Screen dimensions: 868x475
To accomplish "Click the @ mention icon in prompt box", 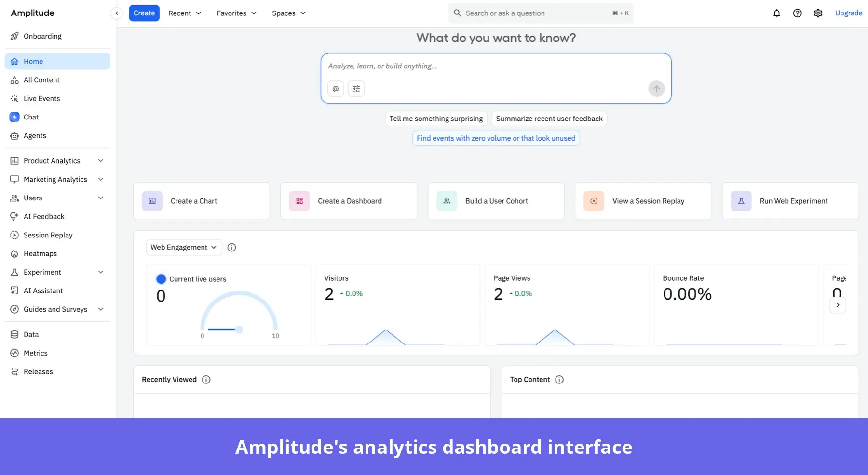I will [x=336, y=89].
